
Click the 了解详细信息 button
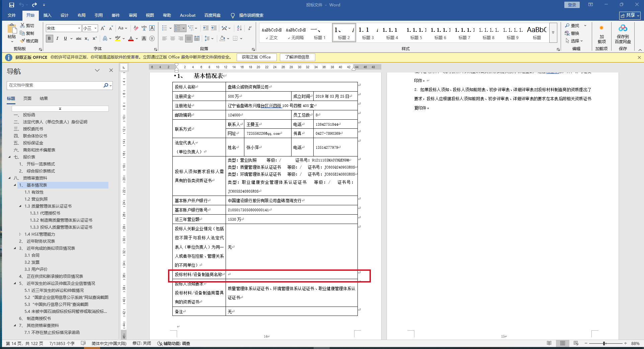(297, 57)
